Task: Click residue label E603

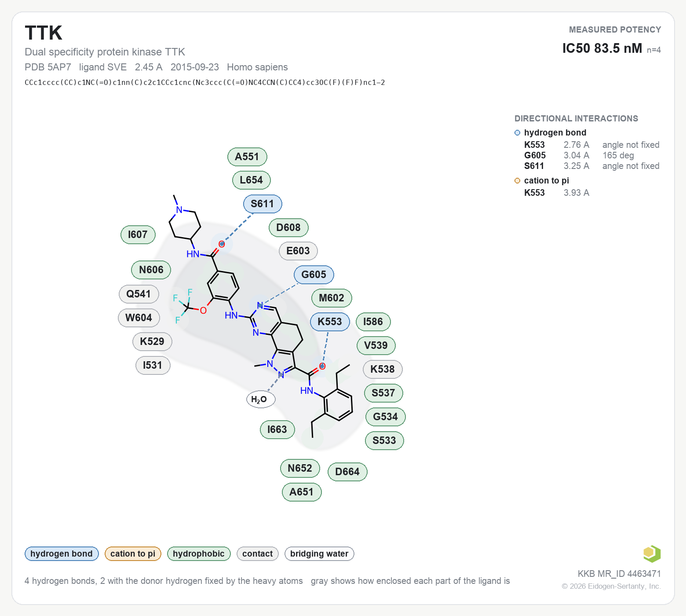Action: 298,251
